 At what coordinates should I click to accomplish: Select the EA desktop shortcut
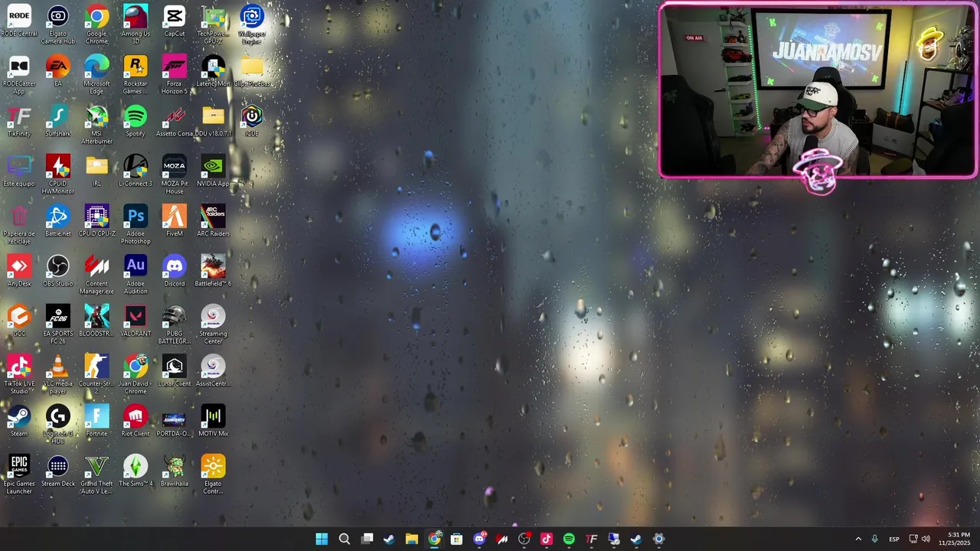[x=58, y=71]
